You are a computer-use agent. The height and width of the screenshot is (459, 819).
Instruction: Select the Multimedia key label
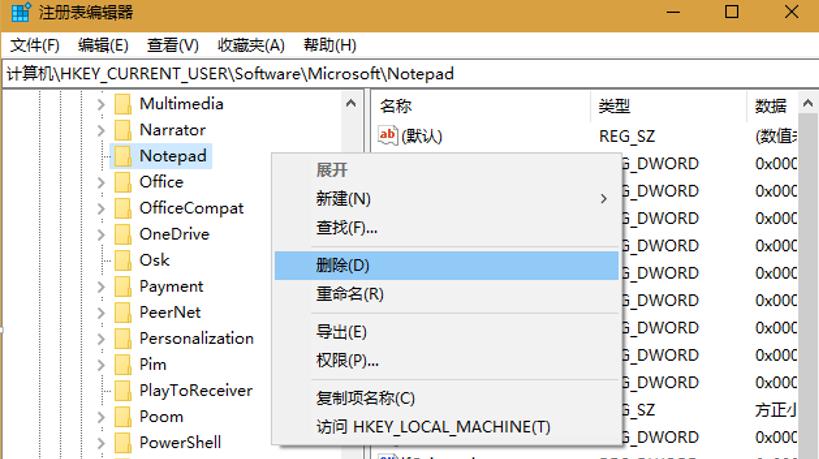pyautogui.click(x=181, y=104)
